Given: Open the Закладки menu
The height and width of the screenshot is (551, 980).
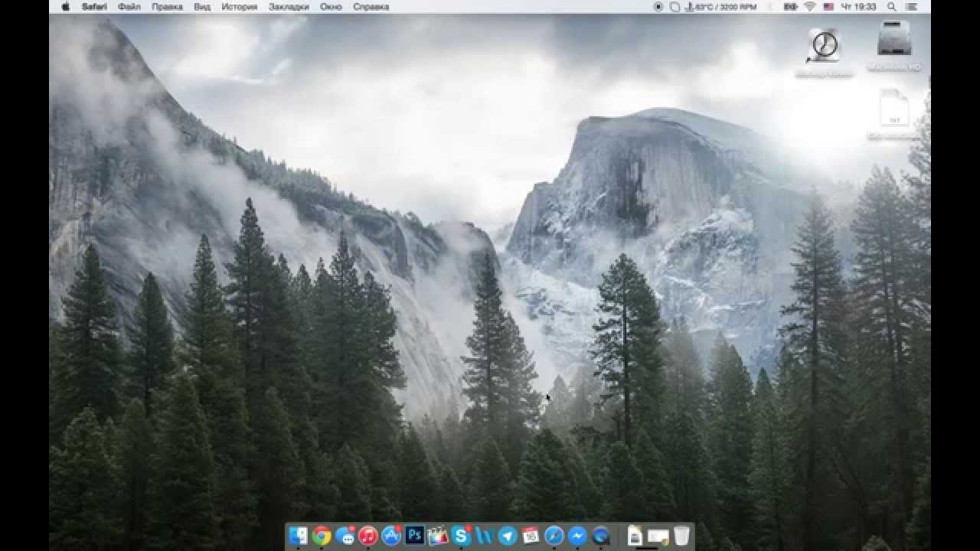Looking at the screenshot, I should pyautogui.click(x=289, y=6).
